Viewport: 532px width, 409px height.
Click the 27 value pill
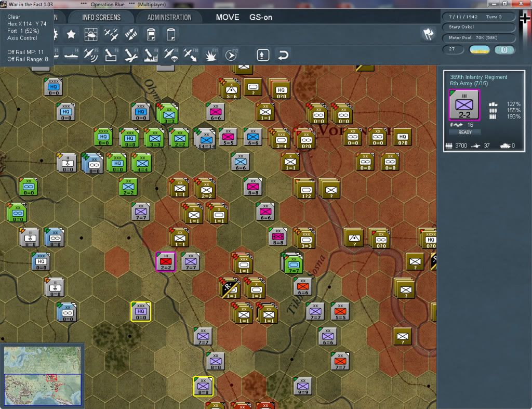point(453,49)
